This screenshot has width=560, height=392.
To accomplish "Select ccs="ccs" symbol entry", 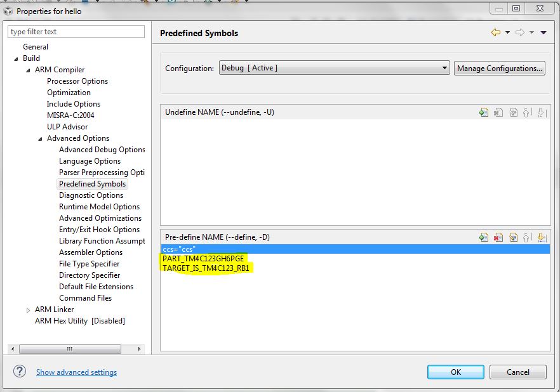I will [355, 249].
